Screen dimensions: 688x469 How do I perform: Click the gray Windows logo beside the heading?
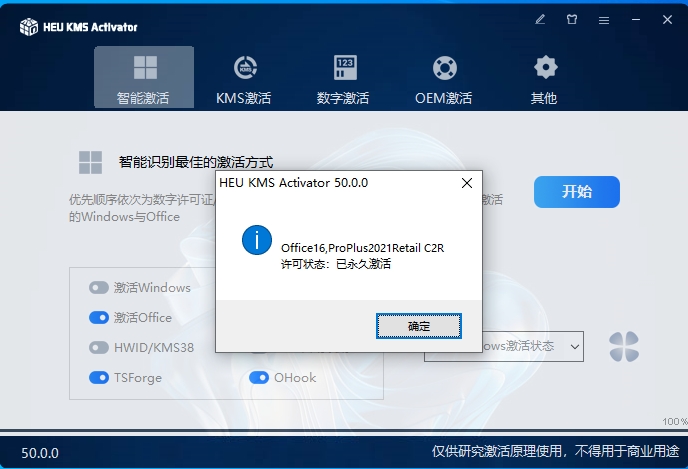[90, 162]
